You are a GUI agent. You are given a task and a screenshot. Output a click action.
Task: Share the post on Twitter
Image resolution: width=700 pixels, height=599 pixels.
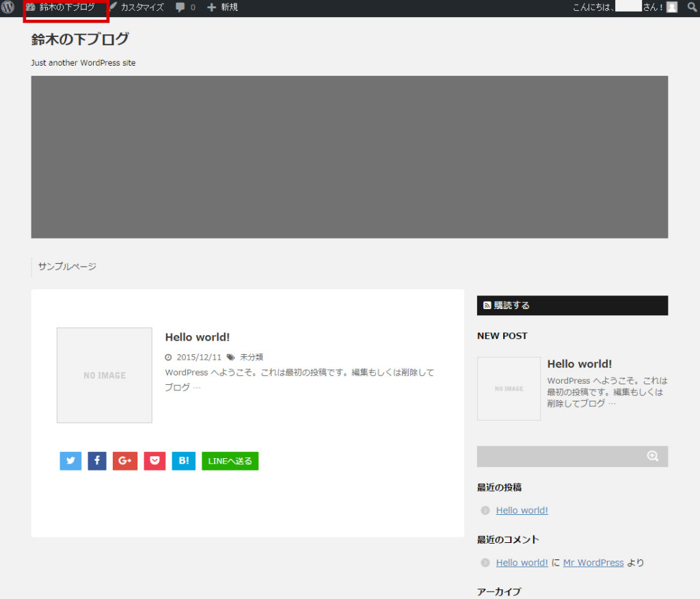[x=70, y=460]
